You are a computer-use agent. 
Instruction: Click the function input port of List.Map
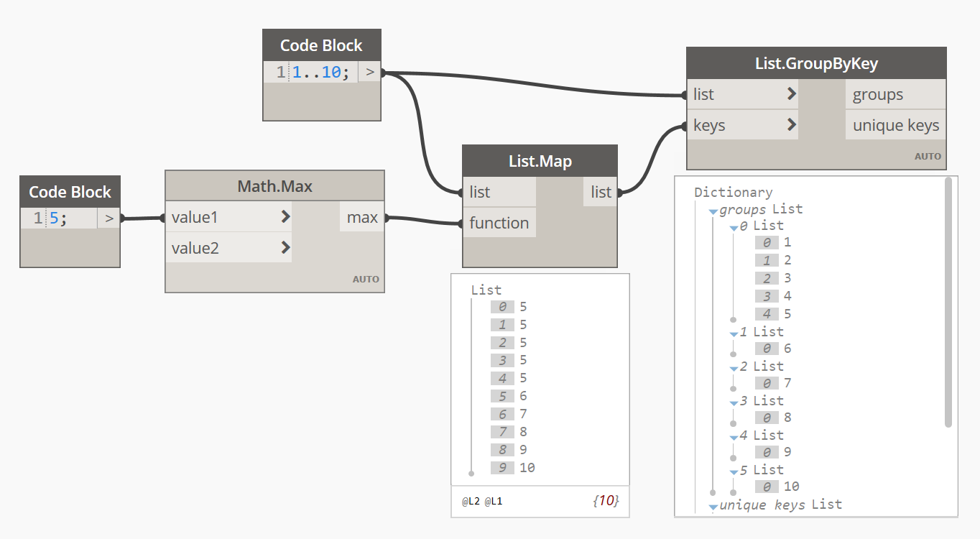(499, 223)
